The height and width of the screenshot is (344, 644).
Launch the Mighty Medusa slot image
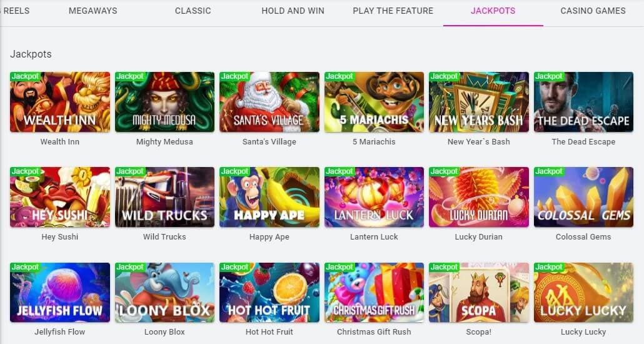coord(164,102)
